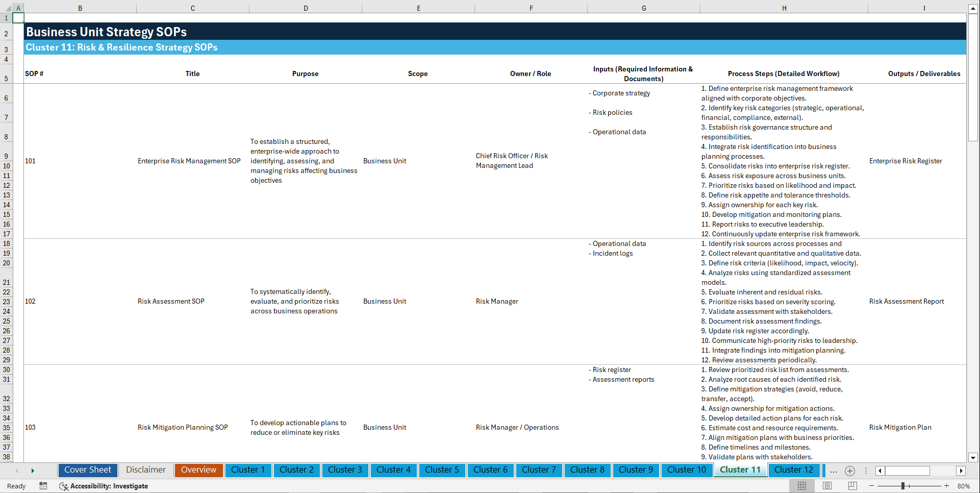The width and height of the screenshot is (980, 493).
Task: Switch to Normal view
Action: [x=802, y=486]
